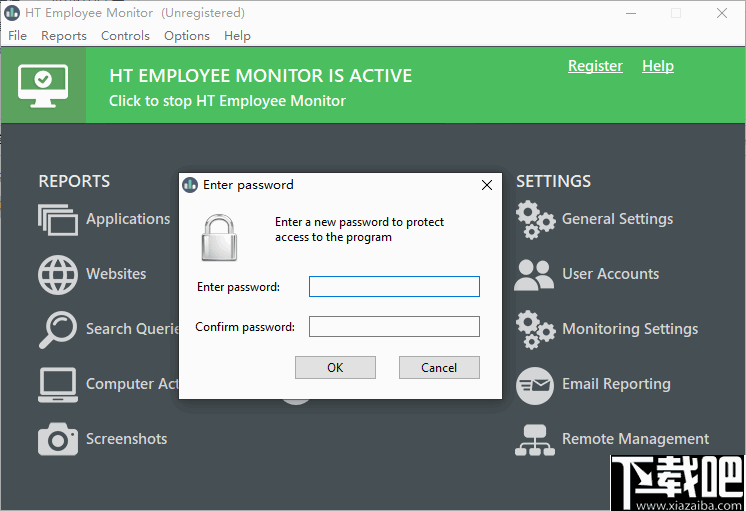The height and width of the screenshot is (511, 746).
Task: Click the padlock icon in the dialog
Action: click(x=219, y=237)
